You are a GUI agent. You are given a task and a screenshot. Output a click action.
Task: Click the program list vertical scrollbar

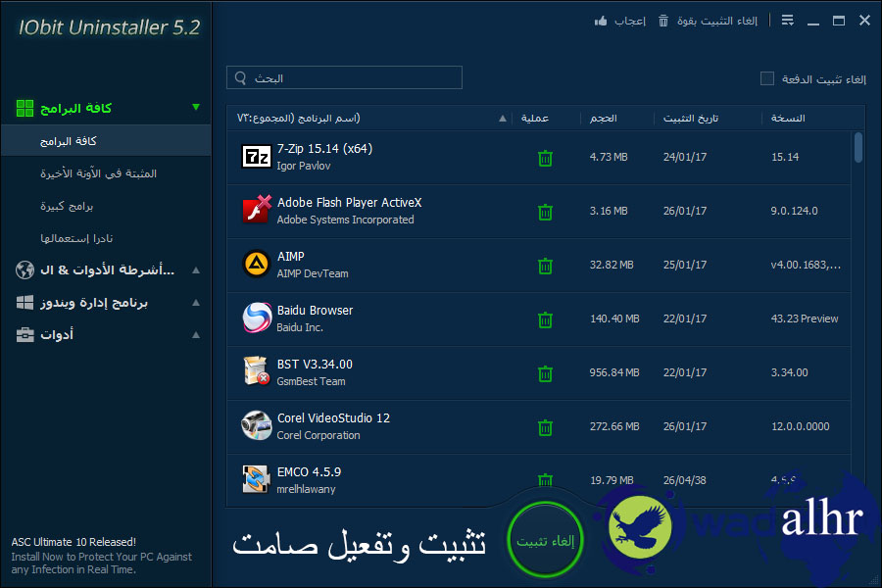857,147
